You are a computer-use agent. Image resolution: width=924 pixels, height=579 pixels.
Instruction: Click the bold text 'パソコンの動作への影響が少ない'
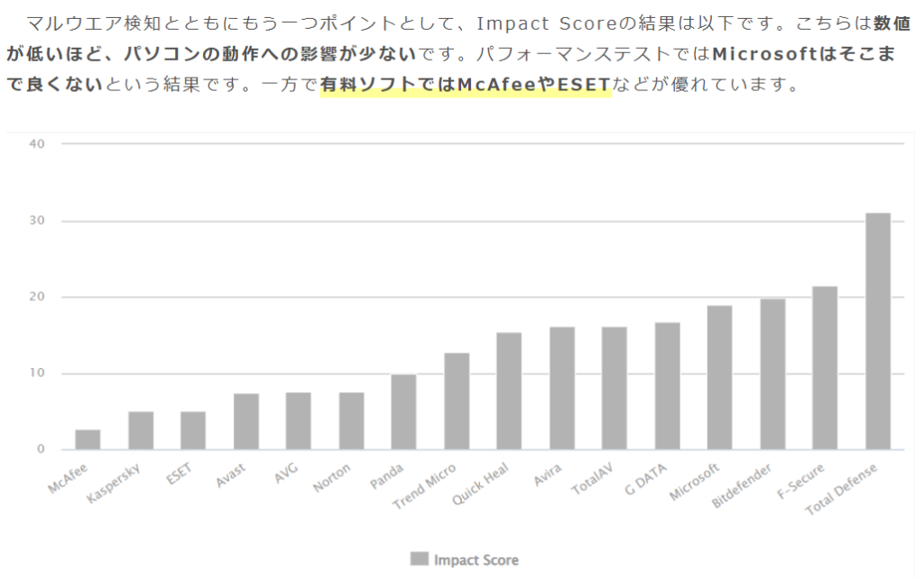270,54
